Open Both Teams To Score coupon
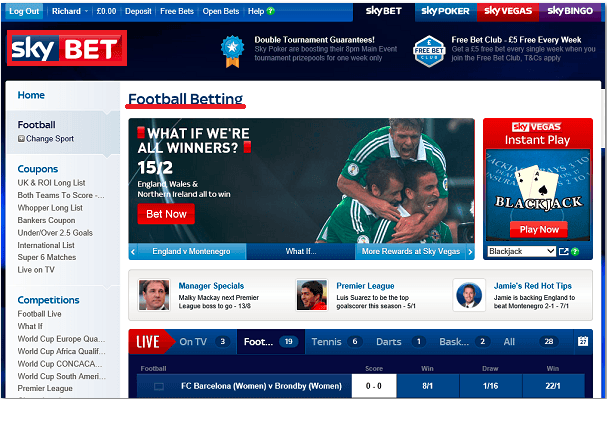This screenshot has height=443, width=607. (61, 196)
